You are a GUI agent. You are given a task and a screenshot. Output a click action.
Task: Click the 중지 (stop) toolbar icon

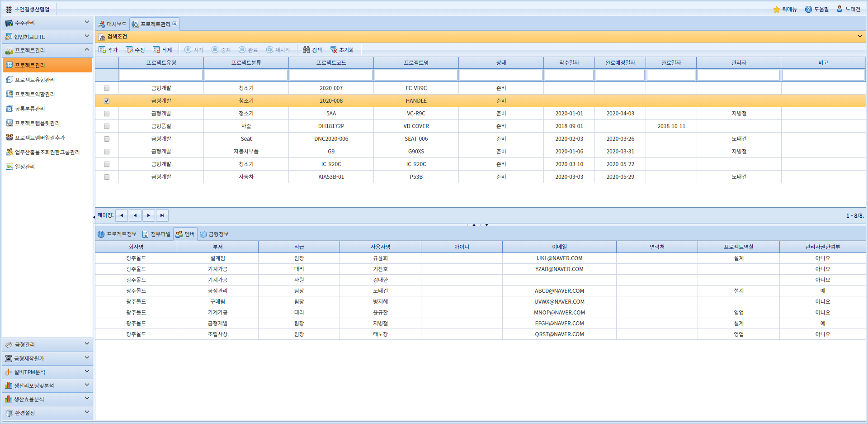click(x=215, y=50)
